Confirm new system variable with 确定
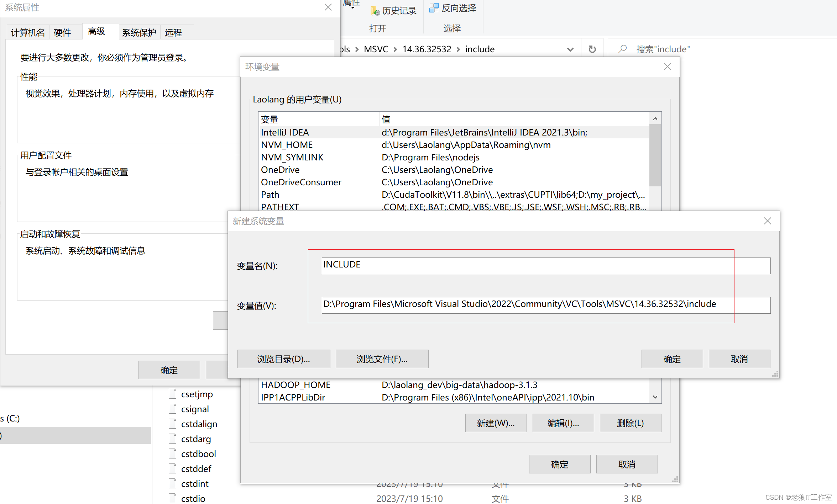Viewport: 837px width, 504px height. pyautogui.click(x=672, y=359)
